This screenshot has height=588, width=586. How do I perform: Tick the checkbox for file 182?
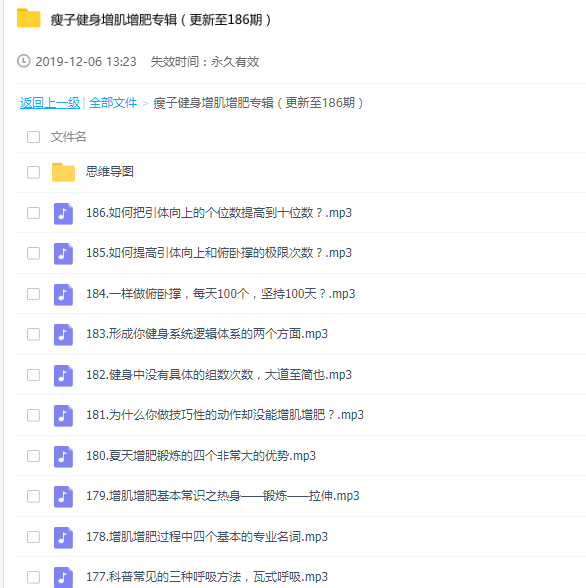point(33,375)
